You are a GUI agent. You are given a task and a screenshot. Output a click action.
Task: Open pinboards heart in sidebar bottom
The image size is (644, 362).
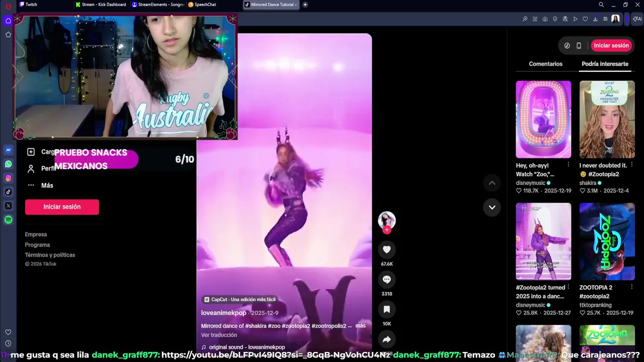coord(8,332)
